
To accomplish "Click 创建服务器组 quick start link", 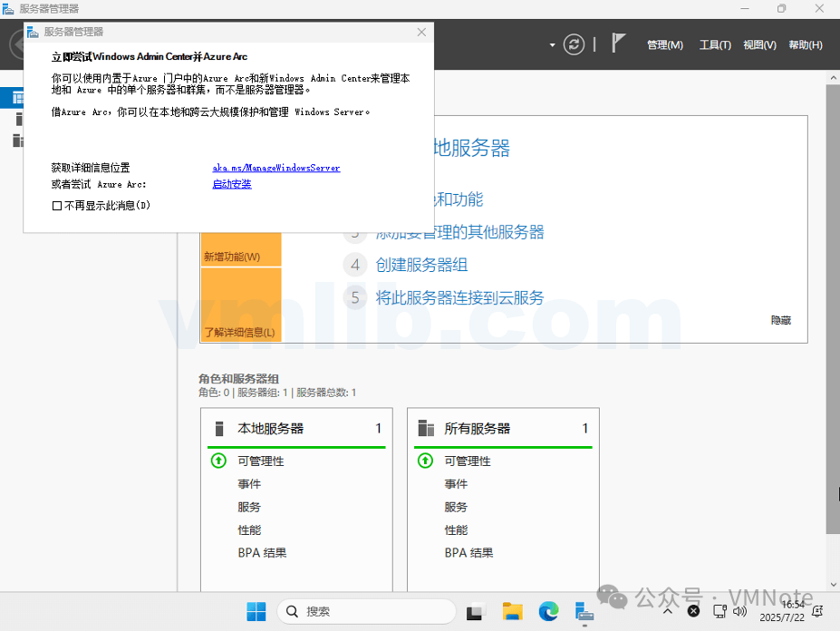I will [421, 265].
